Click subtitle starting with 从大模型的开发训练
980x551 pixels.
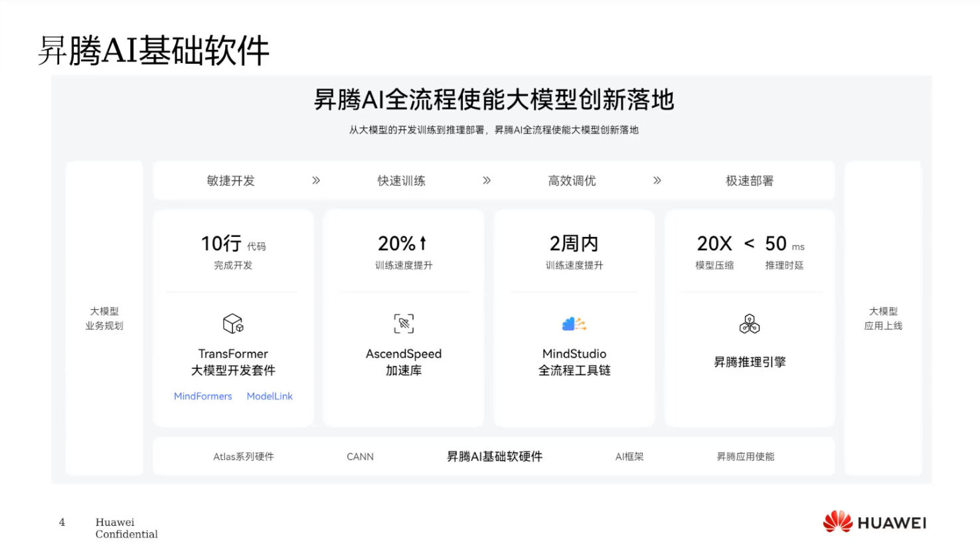(x=494, y=130)
